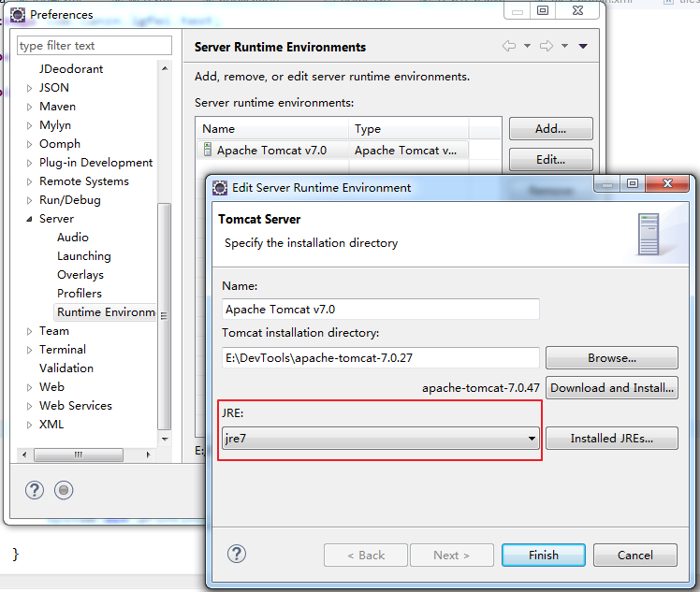Image resolution: width=700 pixels, height=592 pixels.
Task: Click help icon in Edit Server dialog
Action: pos(237,554)
